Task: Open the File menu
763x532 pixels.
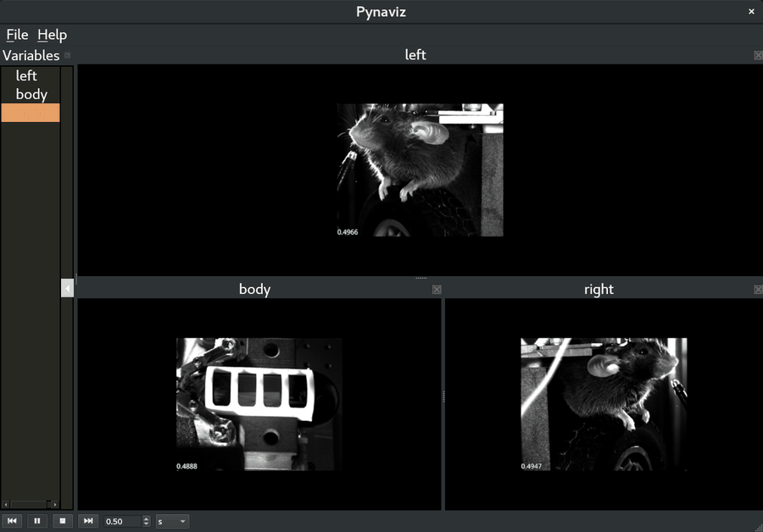Action: point(17,35)
